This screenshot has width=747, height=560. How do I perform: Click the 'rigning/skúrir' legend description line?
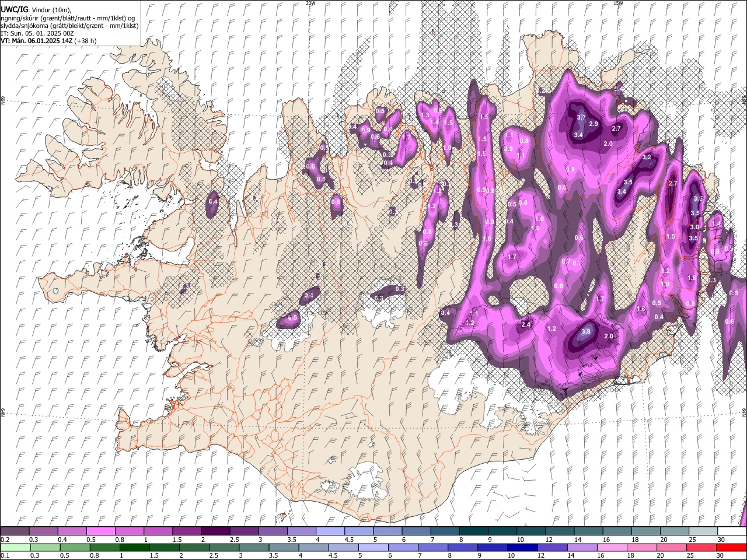67,18
